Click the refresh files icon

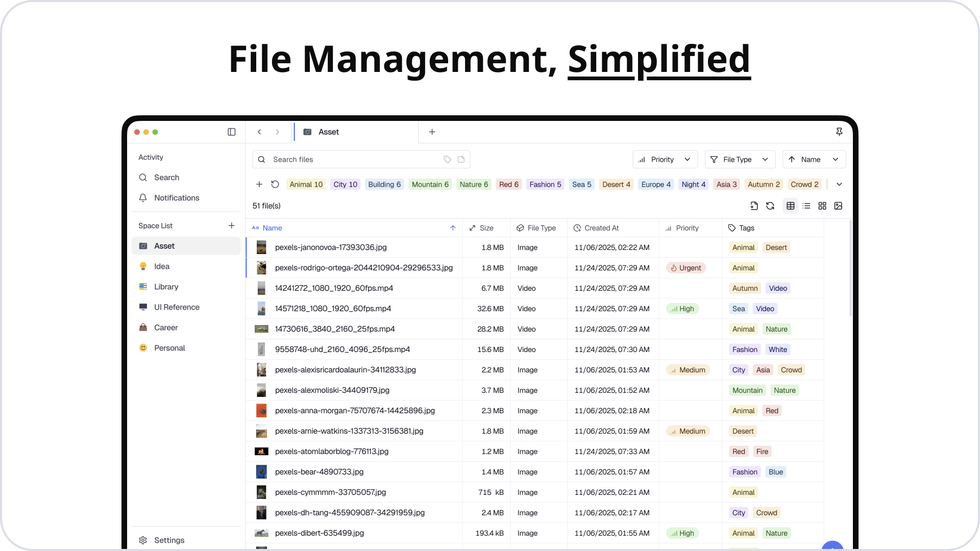770,206
